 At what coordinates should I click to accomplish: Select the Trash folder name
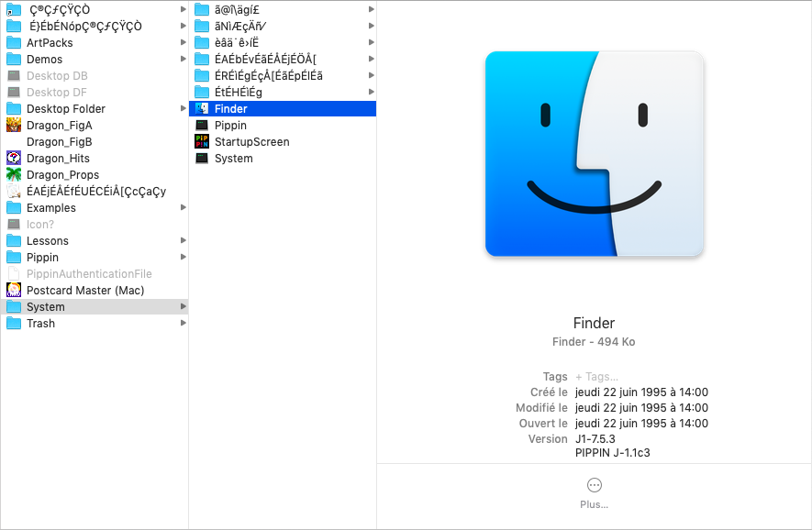tap(41, 324)
